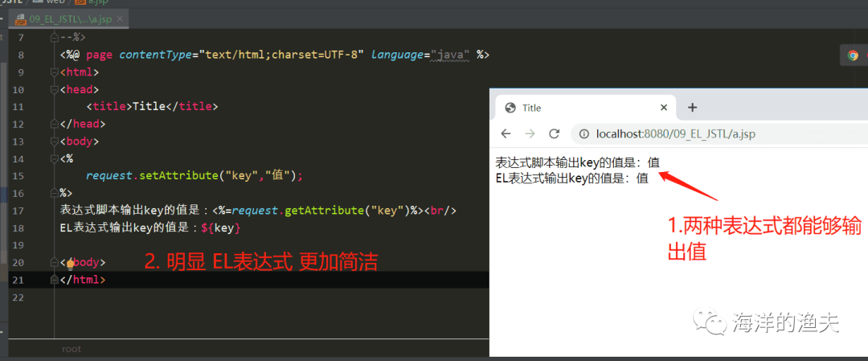
Task: Click the getAttribute method call on line 17
Action: [x=325, y=211]
